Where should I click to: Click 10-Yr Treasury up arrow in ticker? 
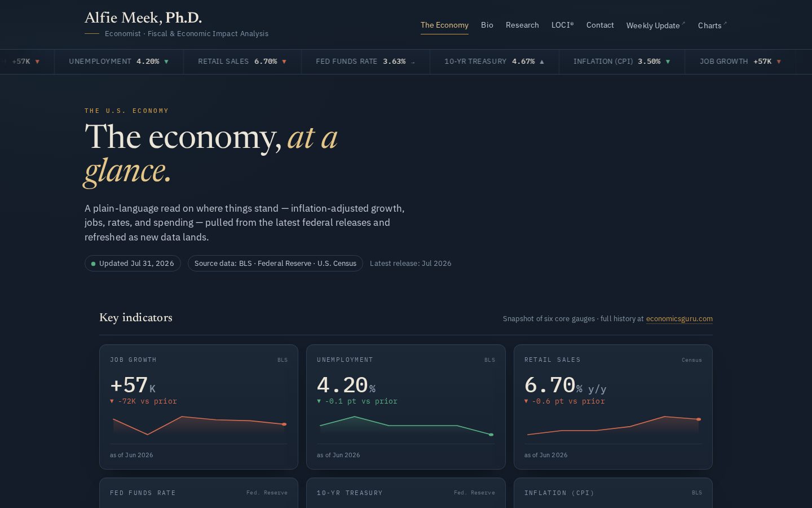tap(542, 62)
